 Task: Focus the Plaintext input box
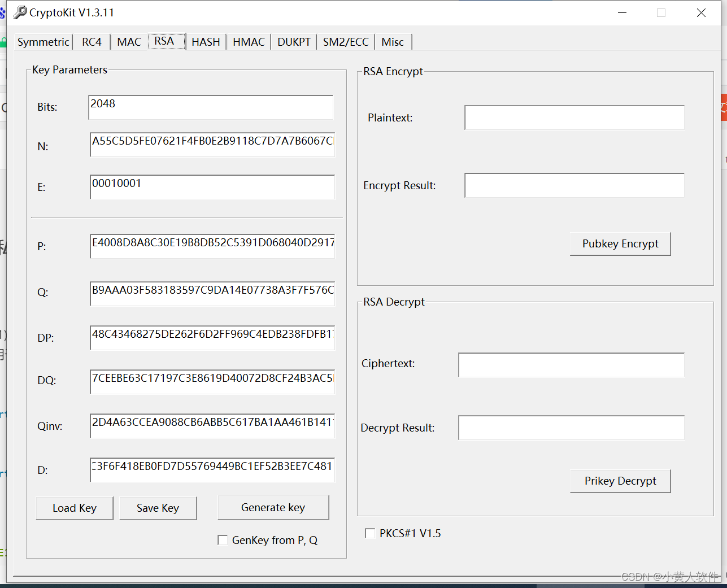tap(574, 117)
